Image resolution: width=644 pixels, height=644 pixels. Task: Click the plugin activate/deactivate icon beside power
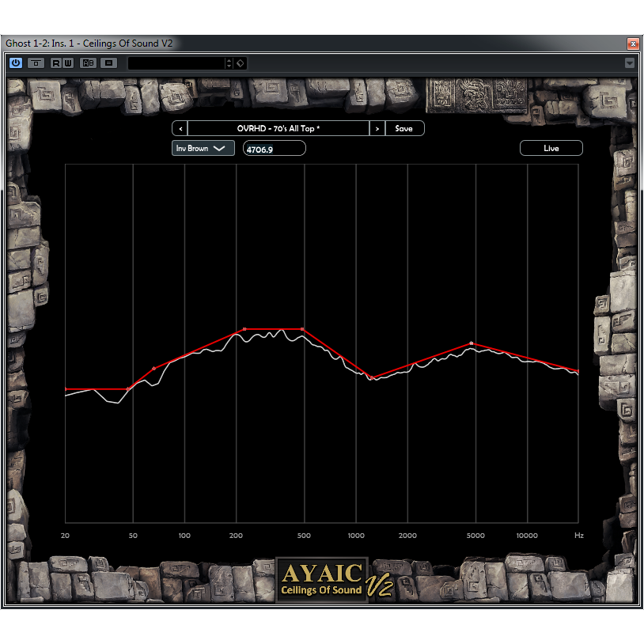[34, 63]
